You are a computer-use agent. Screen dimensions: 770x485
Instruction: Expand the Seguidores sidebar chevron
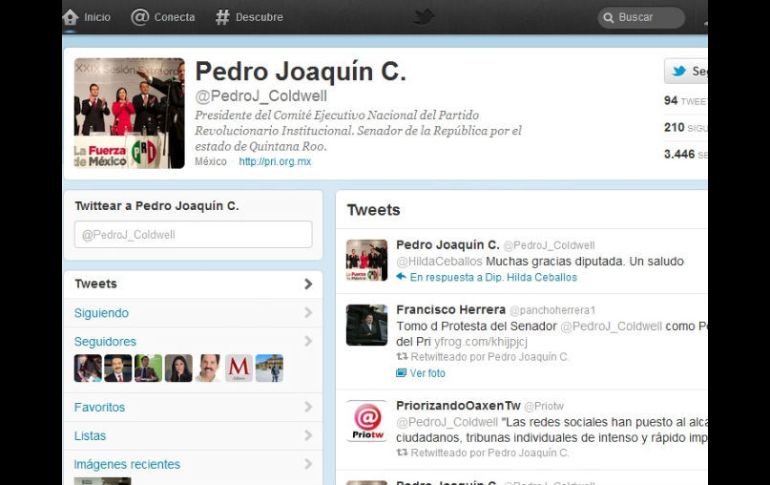point(308,342)
